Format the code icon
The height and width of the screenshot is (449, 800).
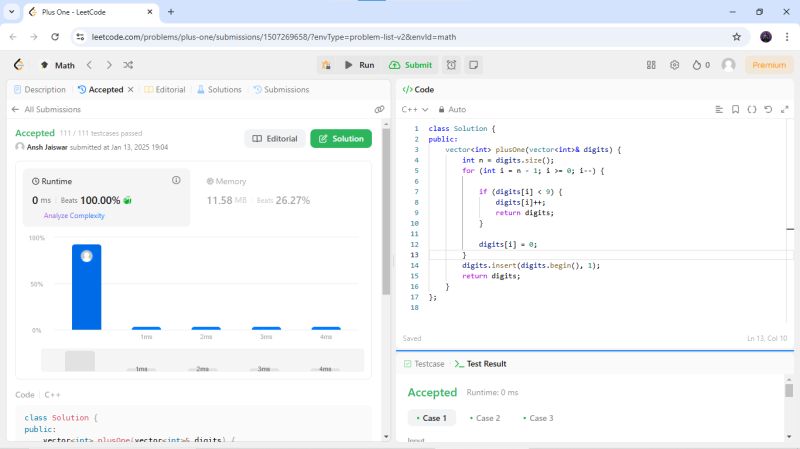tap(719, 109)
